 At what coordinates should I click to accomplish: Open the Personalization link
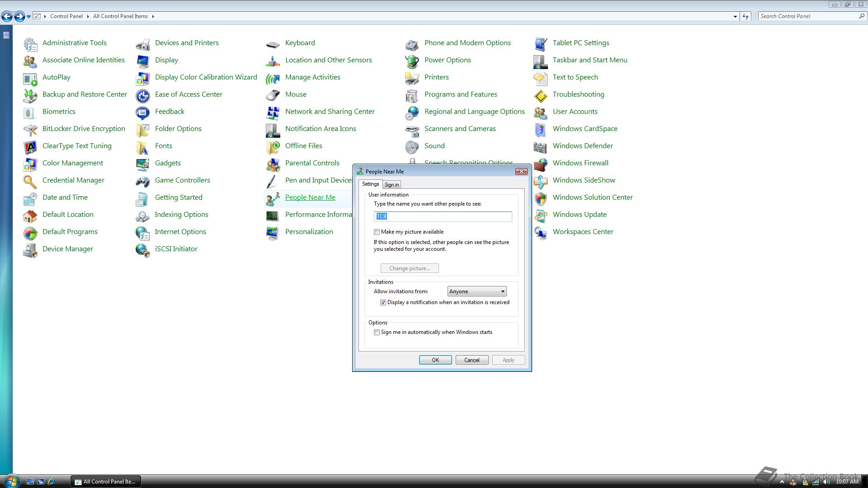pos(309,232)
